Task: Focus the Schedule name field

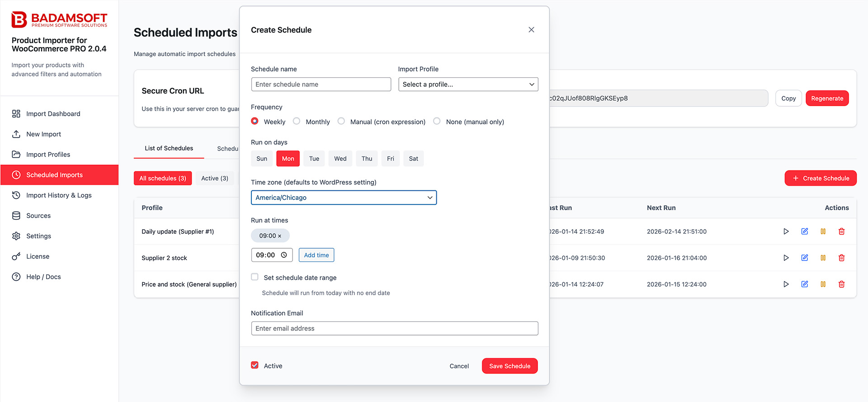Action: point(321,85)
